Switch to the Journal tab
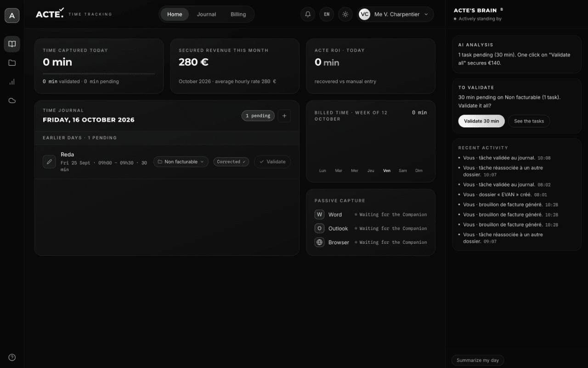 tap(206, 14)
